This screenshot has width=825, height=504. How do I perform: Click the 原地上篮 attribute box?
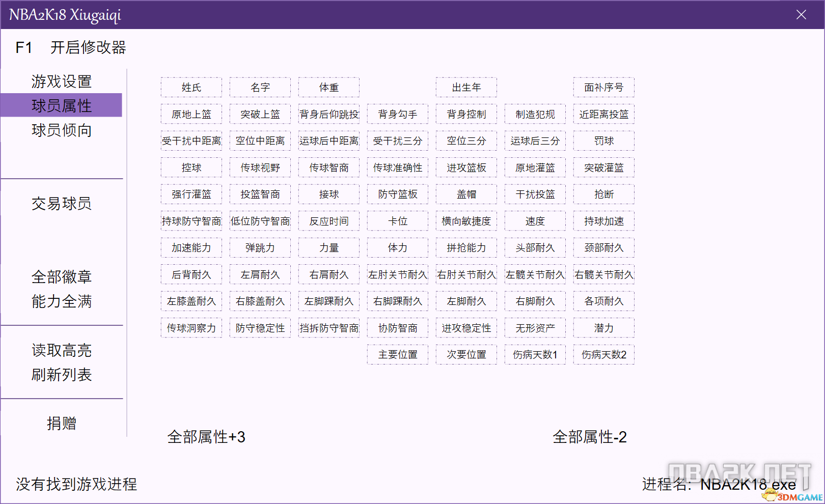click(191, 114)
